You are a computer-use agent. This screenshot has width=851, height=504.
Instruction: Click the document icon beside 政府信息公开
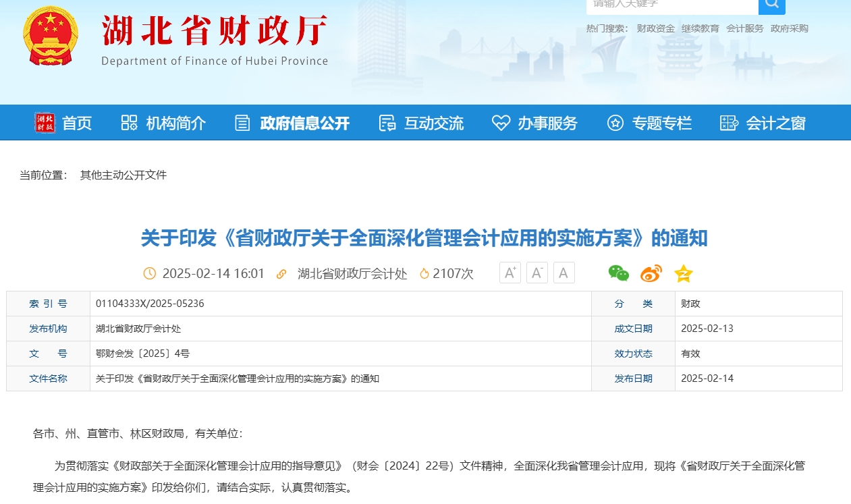[242, 123]
